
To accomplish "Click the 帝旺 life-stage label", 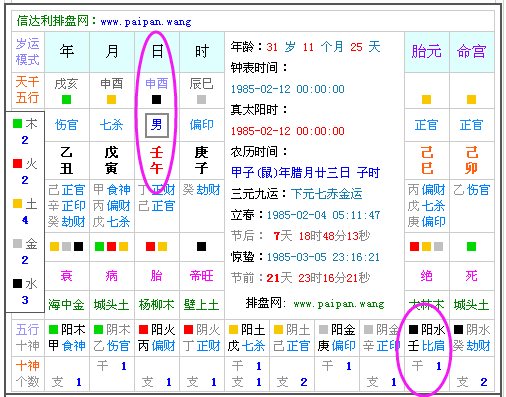I will 202,276.
